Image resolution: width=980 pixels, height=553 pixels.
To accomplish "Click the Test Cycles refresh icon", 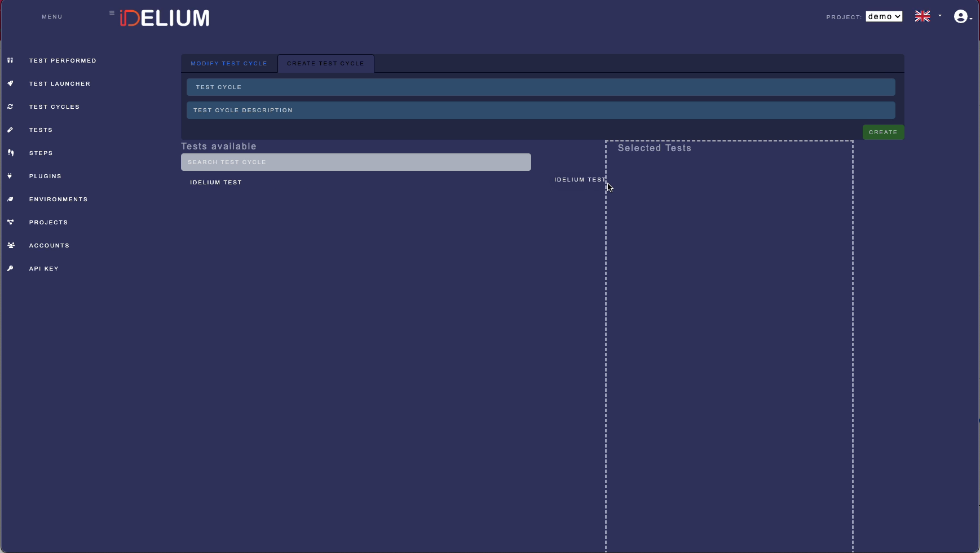I will 10,107.
